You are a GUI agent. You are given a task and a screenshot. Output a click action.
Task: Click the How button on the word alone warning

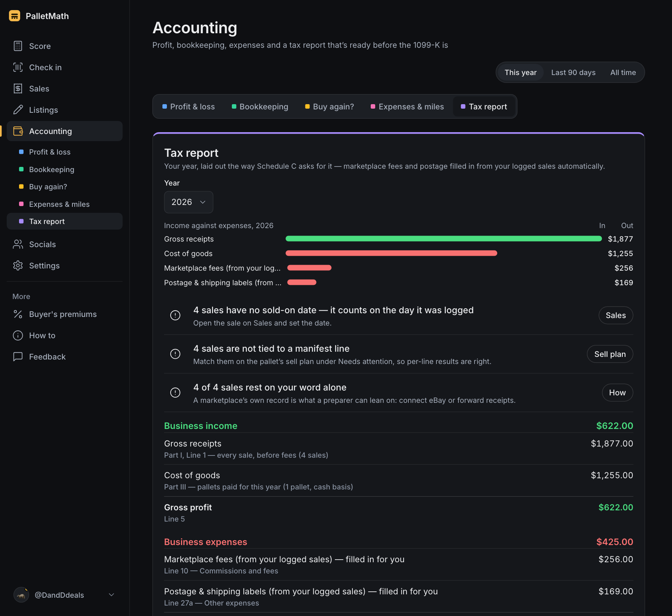pyautogui.click(x=617, y=393)
